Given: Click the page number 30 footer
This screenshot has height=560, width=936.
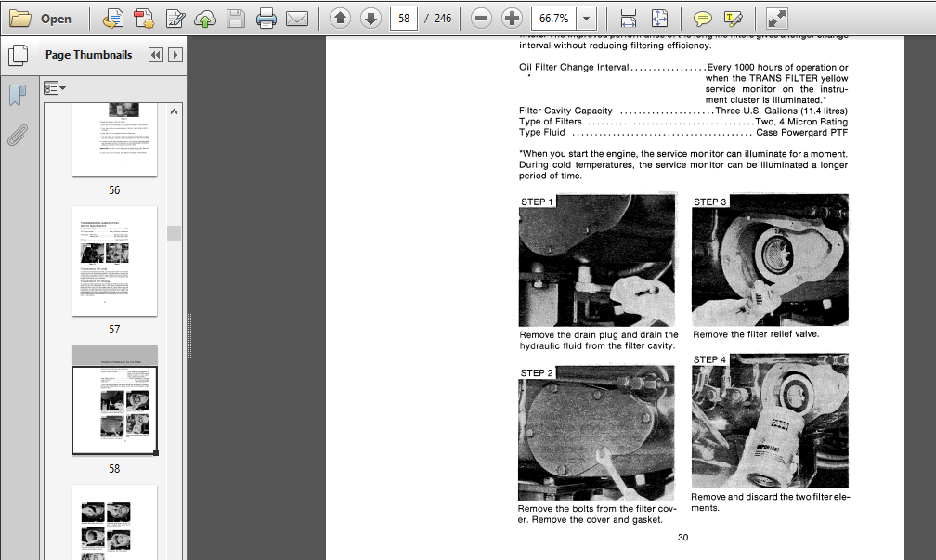Looking at the screenshot, I should tap(682, 538).
